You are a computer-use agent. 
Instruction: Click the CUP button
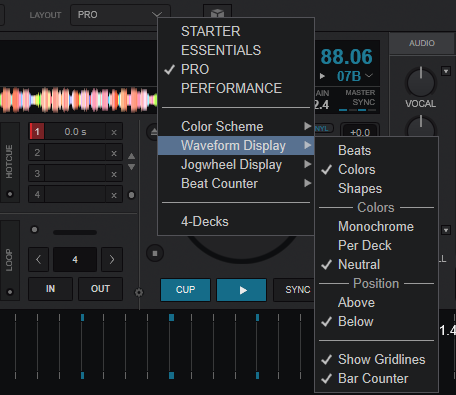(x=185, y=290)
